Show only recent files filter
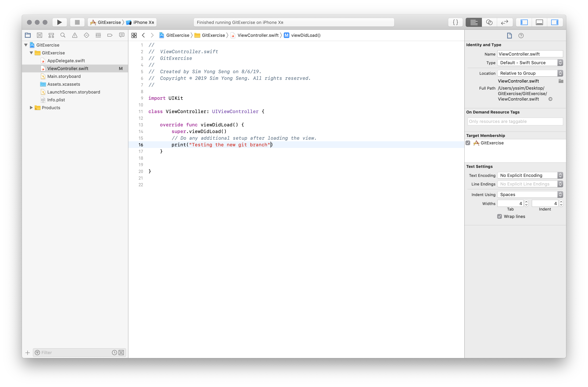588x387 pixels. (114, 353)
